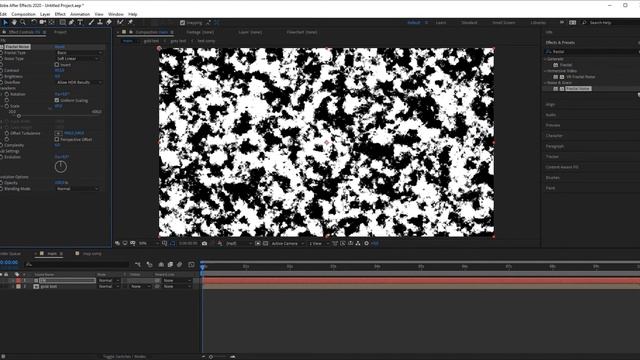
Task: Open the 1 View layout dropdown
Action: click(319, 243)
